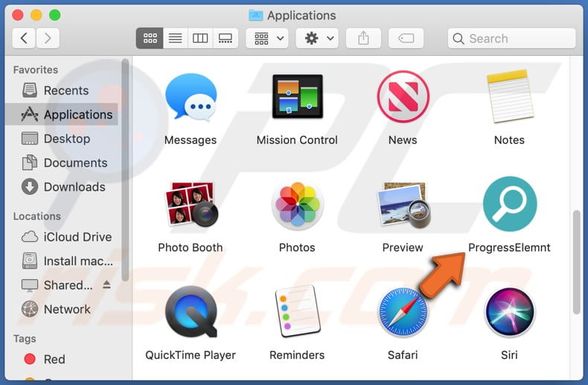Close the Finder window with red button

[x=18, y=15]
